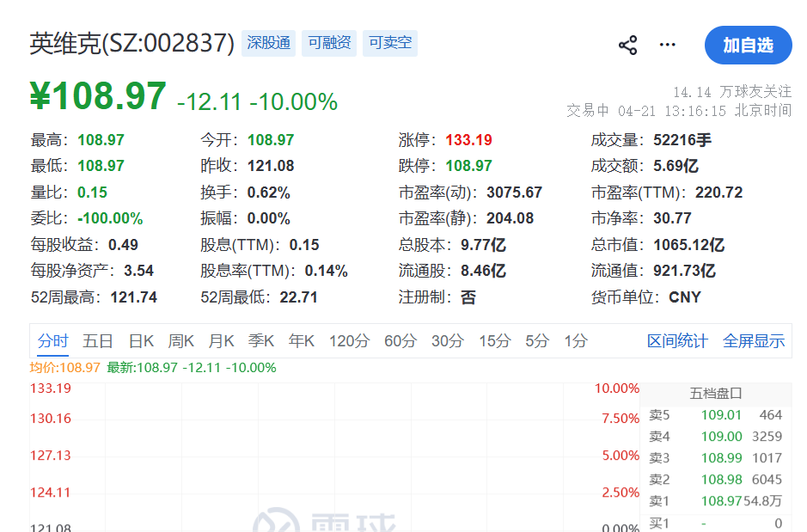Click the 全屏显示 link
The width and height of the screenshot is (807, 532).
click(754, 341)
